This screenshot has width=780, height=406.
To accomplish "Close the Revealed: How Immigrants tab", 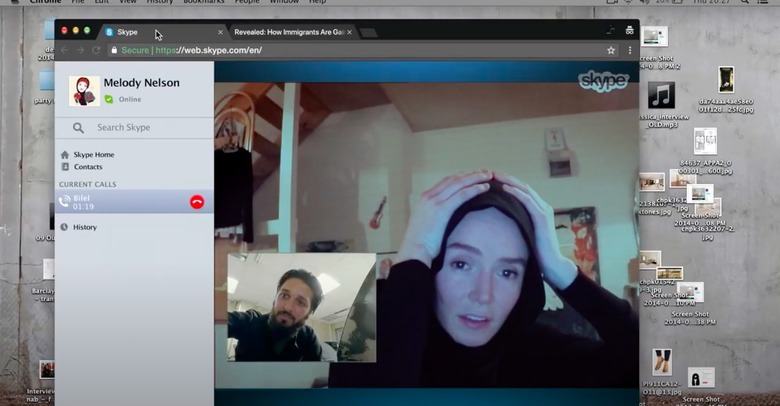I will point(349,32).
